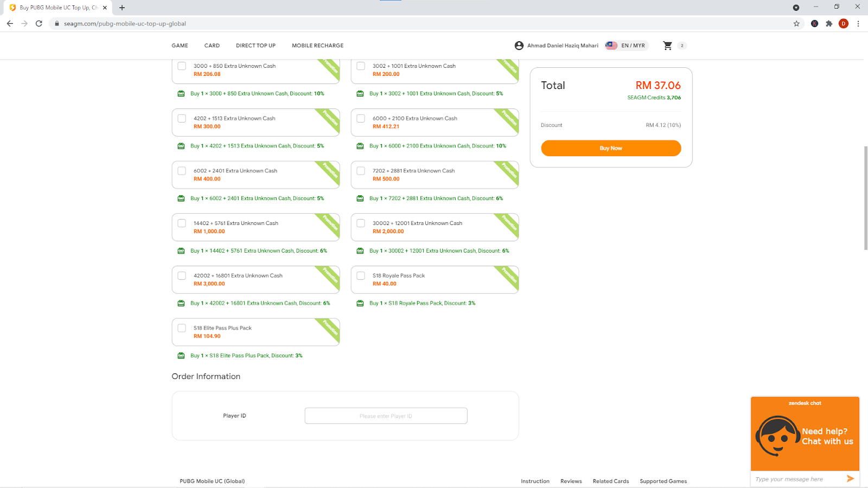Viewport: 868px width, 488px height.
Task: Open Ahmad Daniel Haziq Mahari account link
Action: coord(563,46)
